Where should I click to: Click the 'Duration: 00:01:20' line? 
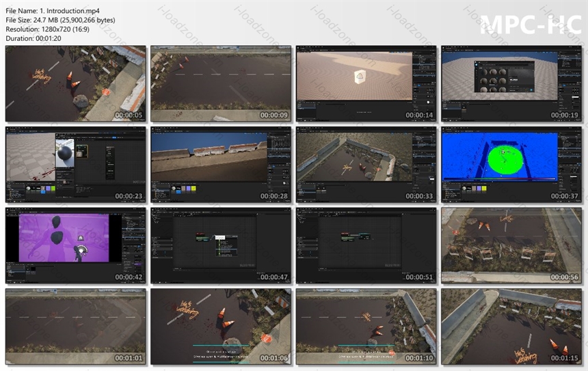[x=34, y=38]
